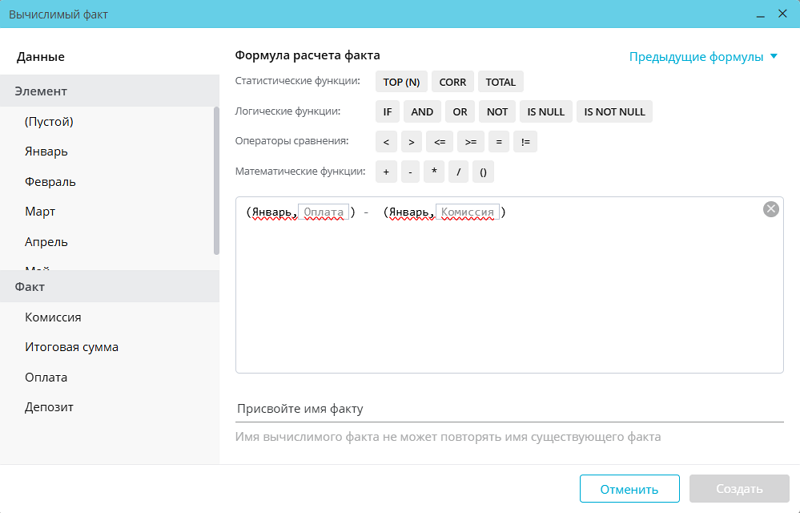Insert the division operator
The width and height of the screenshot is (800, 513).
[459, 172]
